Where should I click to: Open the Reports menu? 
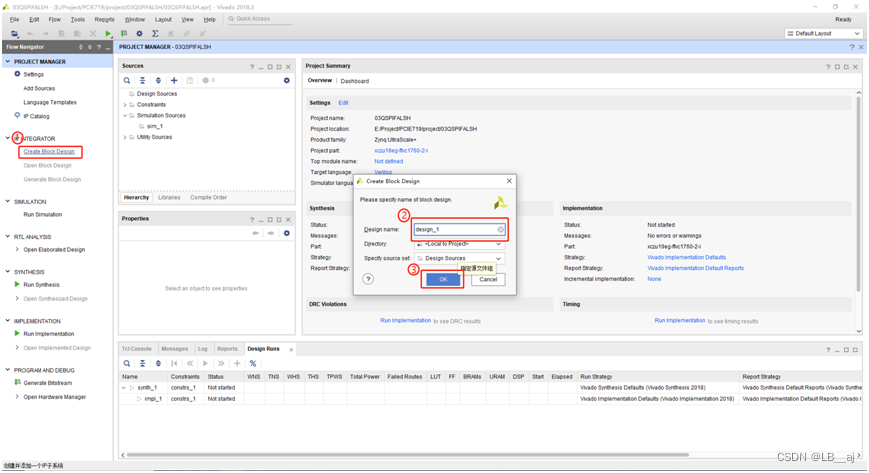(104, 19)
